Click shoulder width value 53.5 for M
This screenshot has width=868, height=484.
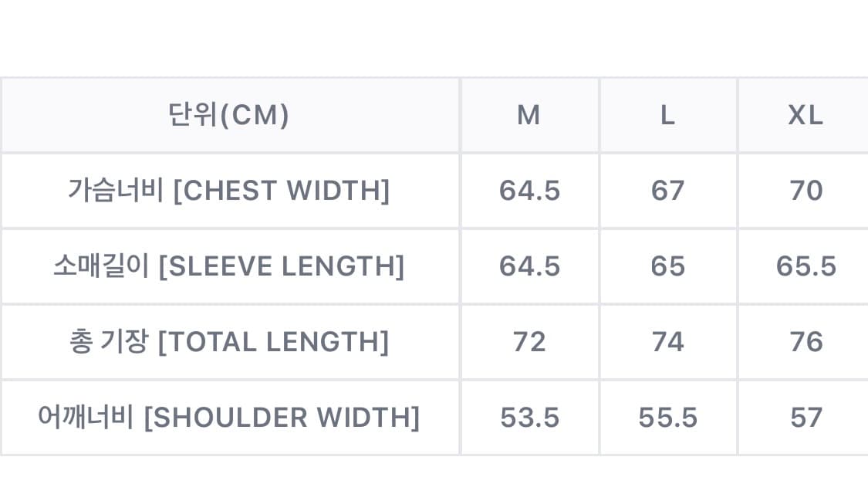pyautogui.click(x=529, y=418)
